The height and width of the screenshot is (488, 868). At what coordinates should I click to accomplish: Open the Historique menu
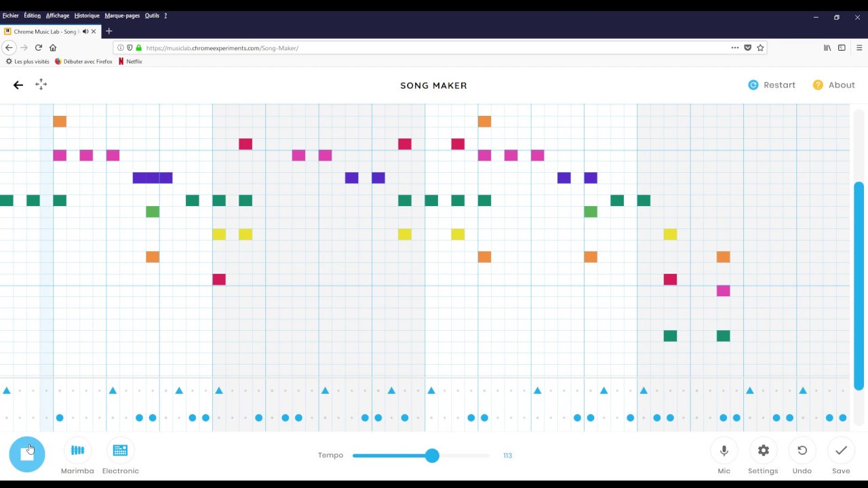[87, 16]
